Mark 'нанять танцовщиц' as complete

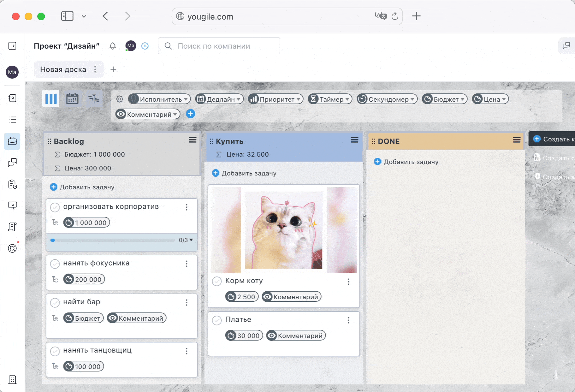(x=55, y=351)
